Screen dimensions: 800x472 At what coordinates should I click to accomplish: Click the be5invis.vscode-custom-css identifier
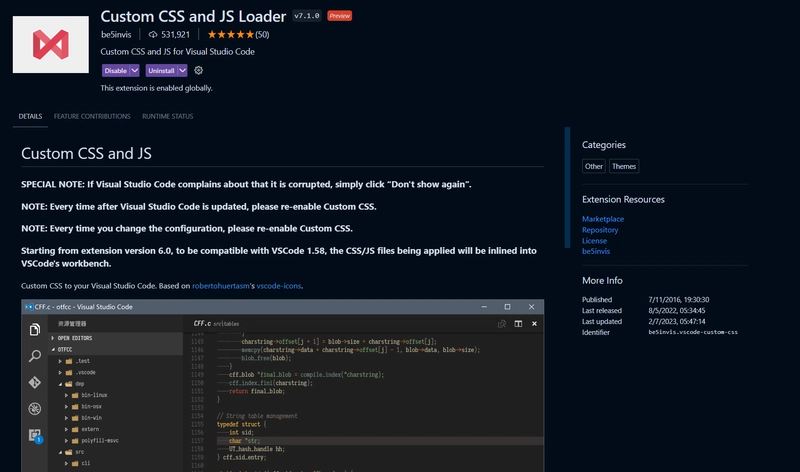[x=693, y=332]
